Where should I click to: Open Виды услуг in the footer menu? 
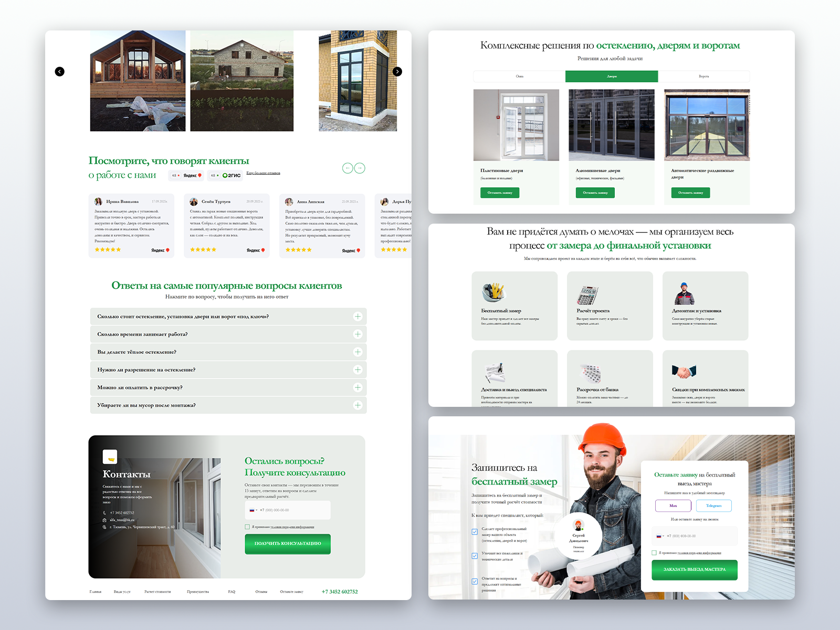click(x=122, y=592)
